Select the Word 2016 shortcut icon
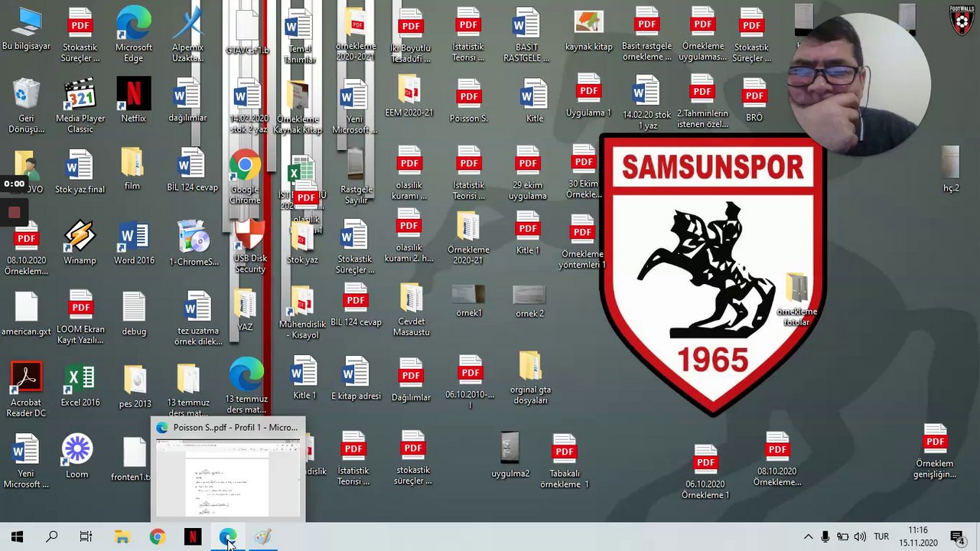 tap(134, 243)
